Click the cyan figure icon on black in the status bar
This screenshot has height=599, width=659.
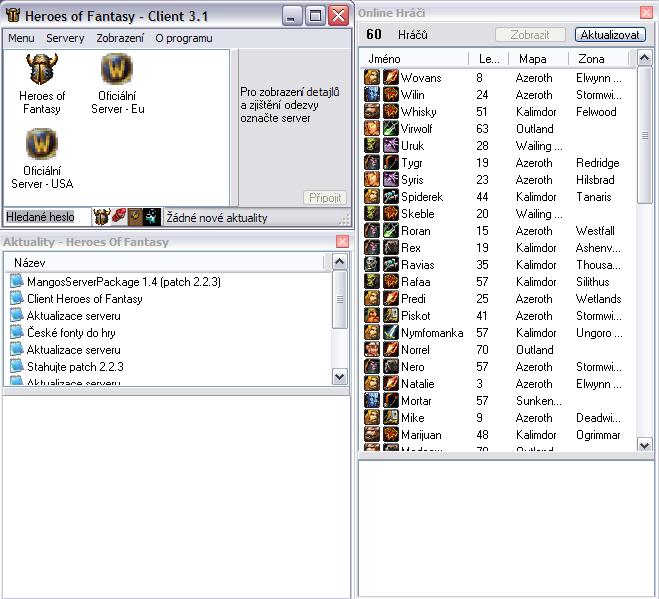152,217
